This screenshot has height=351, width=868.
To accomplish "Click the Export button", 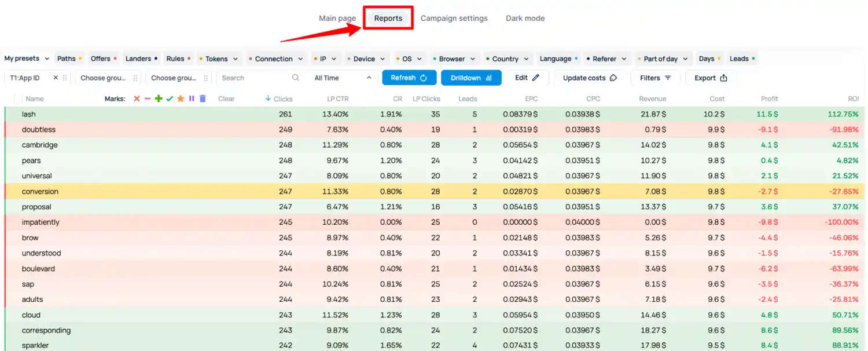I will point(711,78).
